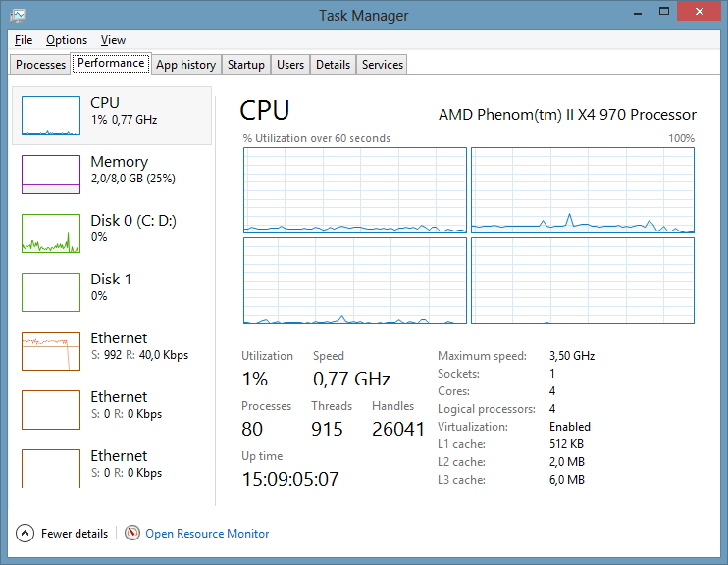728x565 pixels.
Task: Open the File menu
Action: (x=24, y=40)
